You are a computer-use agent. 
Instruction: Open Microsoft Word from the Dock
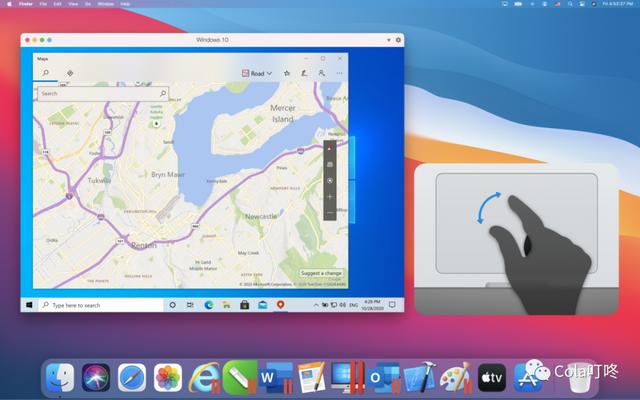coord(277,378)
